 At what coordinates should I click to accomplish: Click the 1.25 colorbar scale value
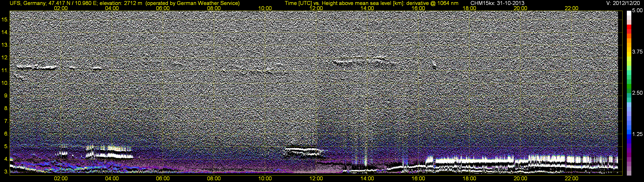637,134
